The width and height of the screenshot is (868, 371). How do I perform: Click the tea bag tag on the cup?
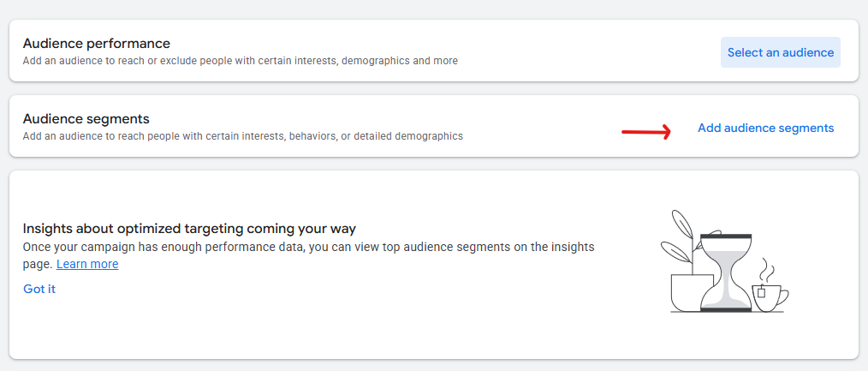point(760,293)
